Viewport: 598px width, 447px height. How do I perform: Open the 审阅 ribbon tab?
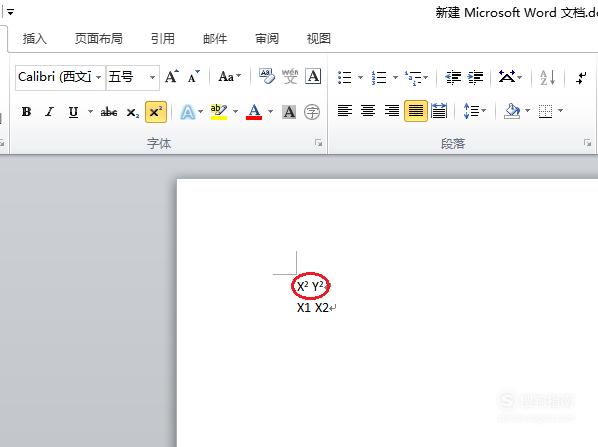pos(267,39)
